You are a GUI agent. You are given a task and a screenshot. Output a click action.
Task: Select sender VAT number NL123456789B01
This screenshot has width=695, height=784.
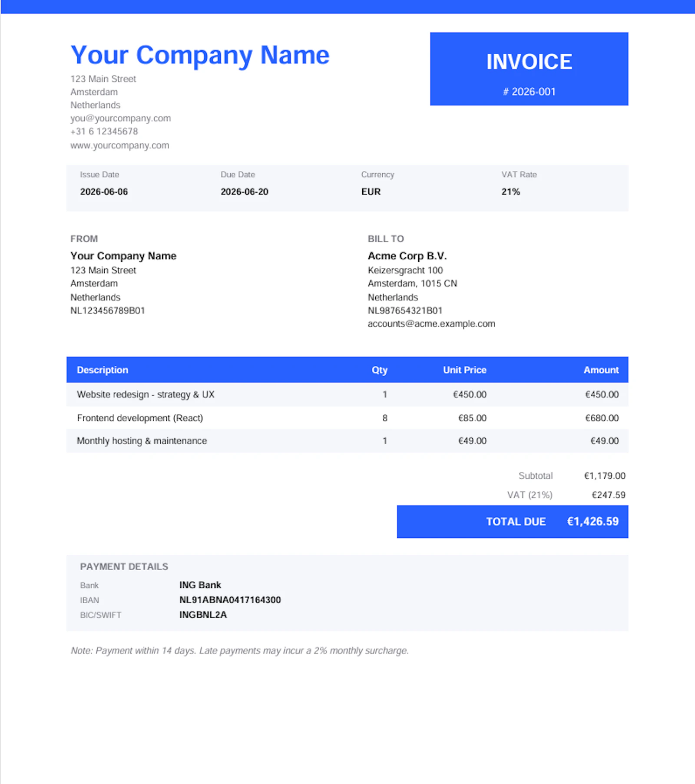pyautogui.click(x=107, y=311)
